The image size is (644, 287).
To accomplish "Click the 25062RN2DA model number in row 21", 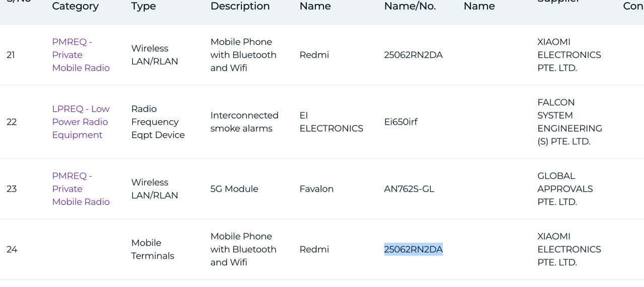I will pyautogui.click(x=413, y=55).
